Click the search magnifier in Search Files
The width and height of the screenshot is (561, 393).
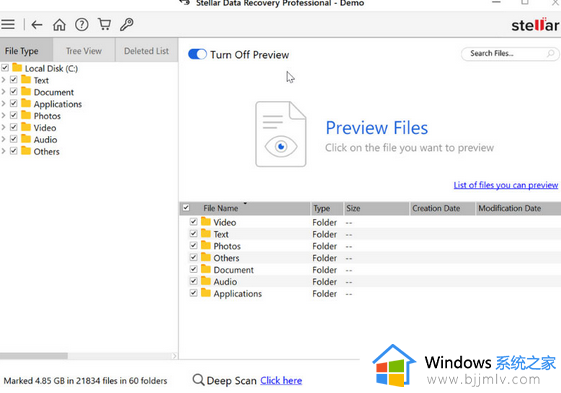550,54
